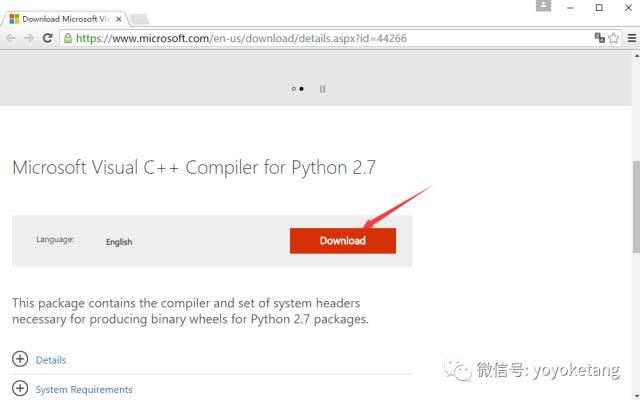Show the second carousel slide

point(302,89)
